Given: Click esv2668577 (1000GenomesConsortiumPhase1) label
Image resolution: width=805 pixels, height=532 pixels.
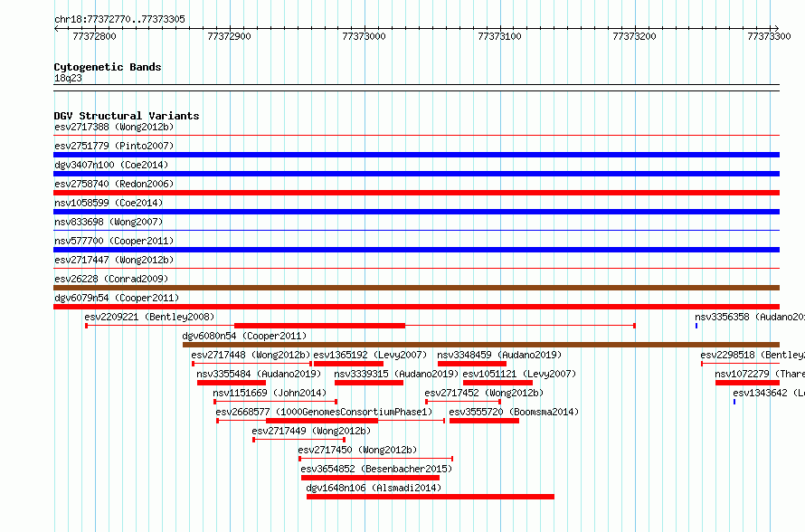Looking at the screenshot, I should tap(324, 412).
